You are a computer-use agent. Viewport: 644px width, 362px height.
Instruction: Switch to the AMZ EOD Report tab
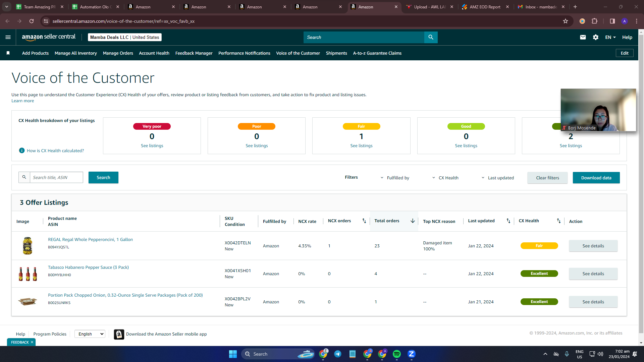(485, 7)
